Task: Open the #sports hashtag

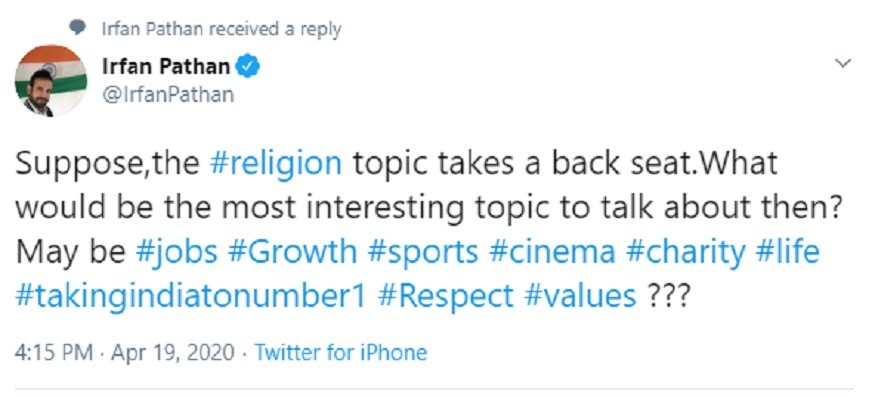Action: coord(423,252)
